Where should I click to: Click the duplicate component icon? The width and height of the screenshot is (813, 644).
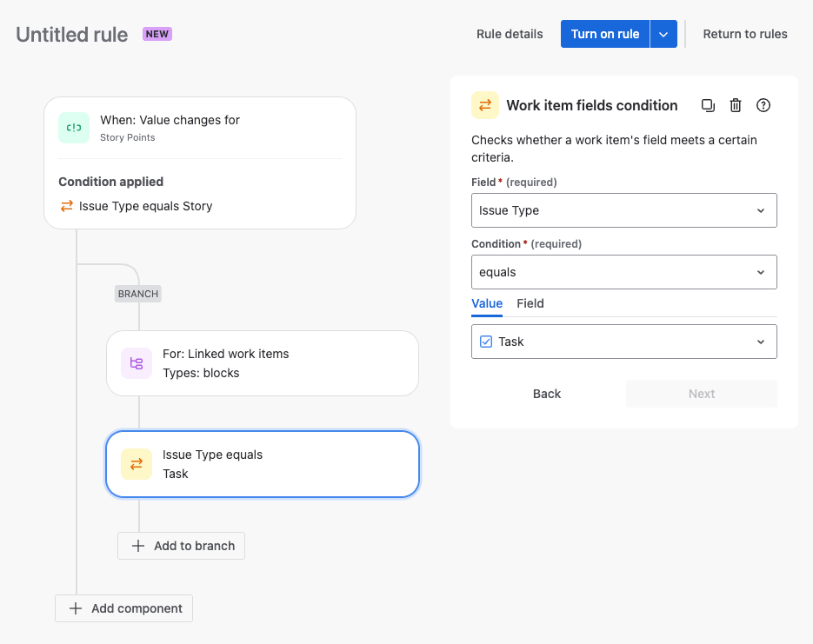(708, 106)
